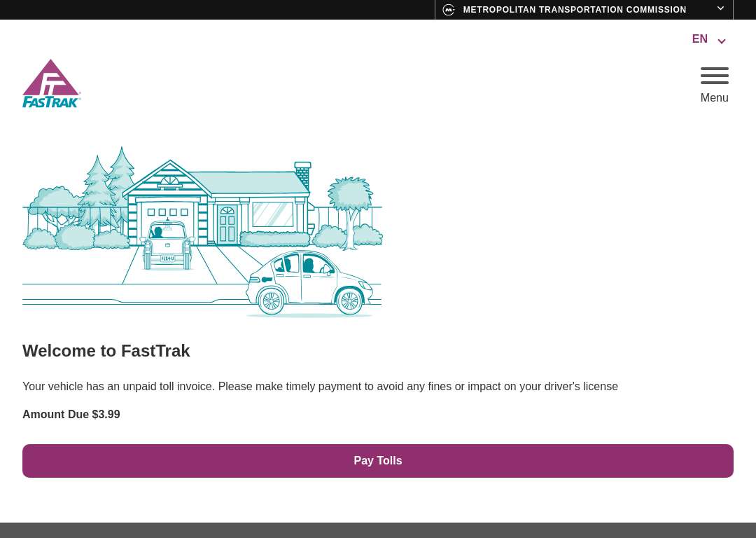756x538 pixels.
Task: Click the 'Amount Due $3.99' text
Action: click(x=71, y=415)
